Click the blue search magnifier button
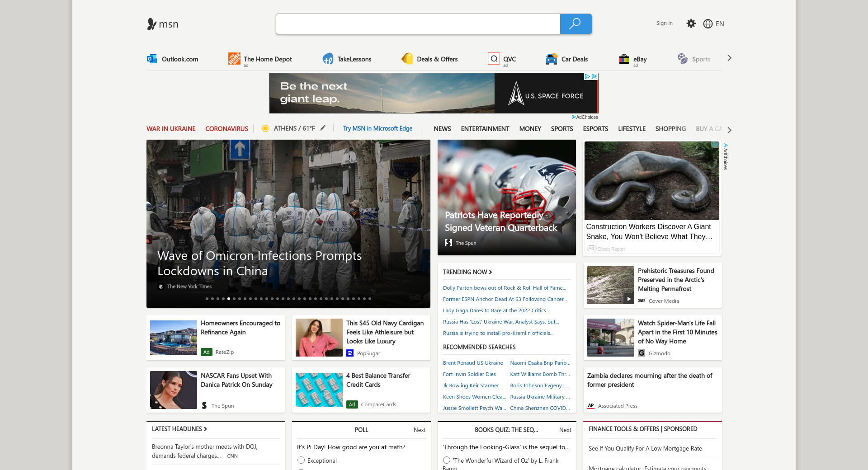868x470 pixels. [x=576, y=24]
